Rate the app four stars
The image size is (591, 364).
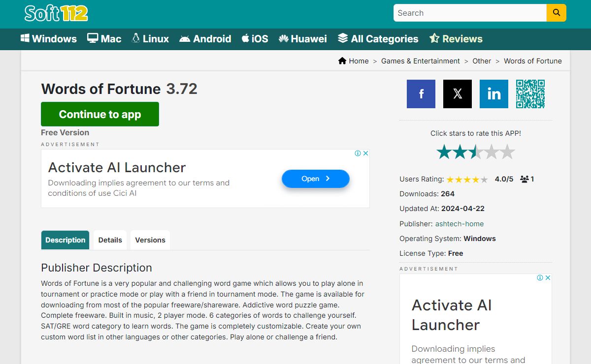pyautogui.click(x=492, y=152)
